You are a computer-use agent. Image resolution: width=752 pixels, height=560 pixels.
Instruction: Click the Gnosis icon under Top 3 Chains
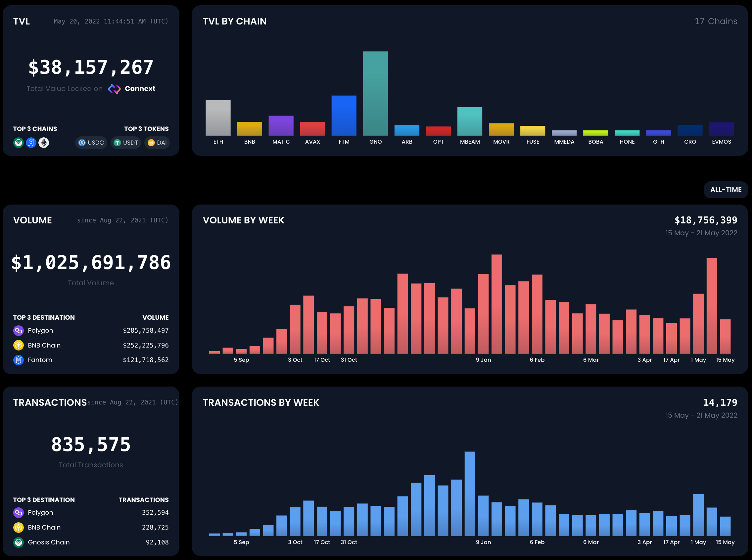(x=19, y=143)
